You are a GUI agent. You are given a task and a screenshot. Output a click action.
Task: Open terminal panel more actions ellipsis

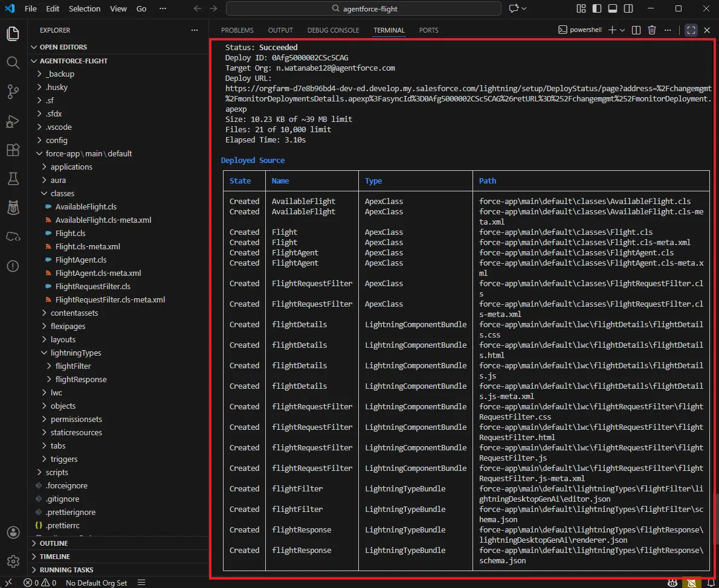668,30
